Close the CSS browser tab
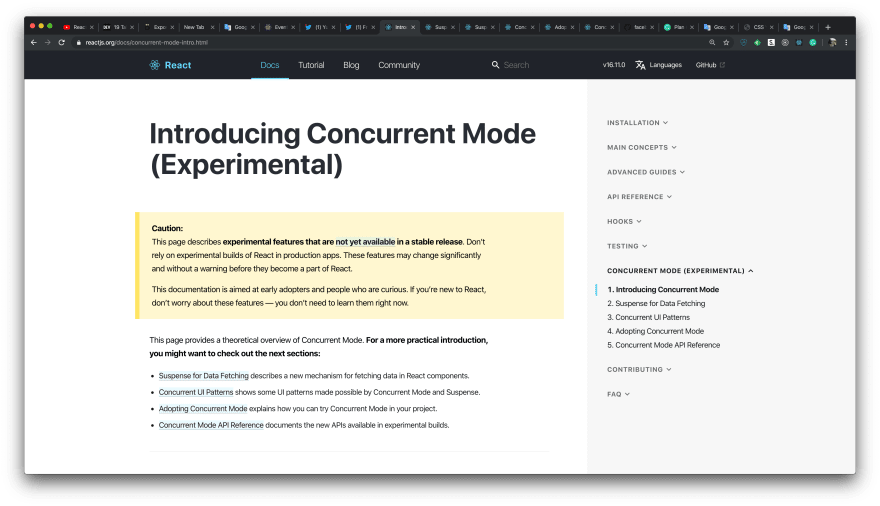The width and height of the screenshot is (880, 506). click(771, 27)
